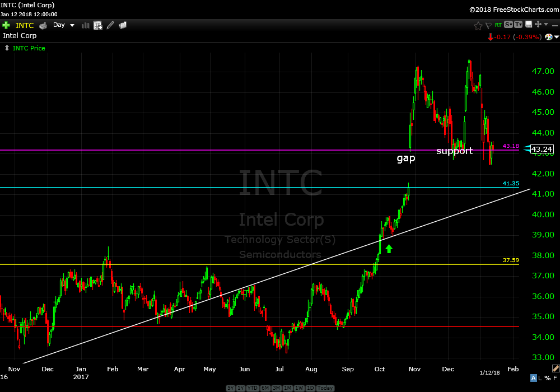
Task: Select the YTD time range tab
Action: 251,388
